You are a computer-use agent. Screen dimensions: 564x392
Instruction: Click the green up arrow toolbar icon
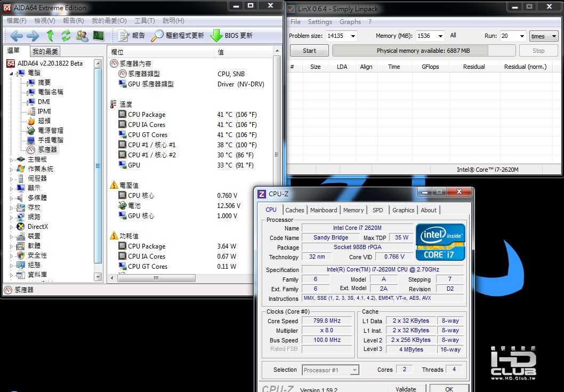[x=50, y=35]
